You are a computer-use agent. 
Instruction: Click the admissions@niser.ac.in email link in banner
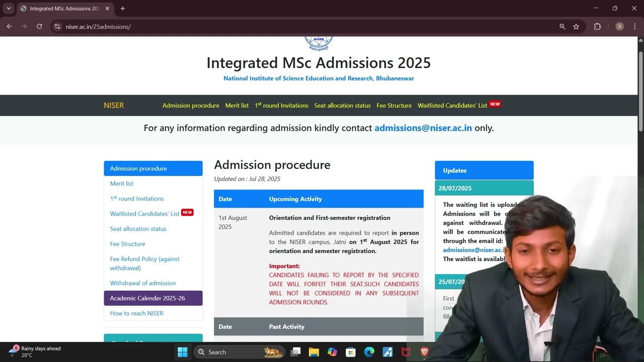click(423, 128)
